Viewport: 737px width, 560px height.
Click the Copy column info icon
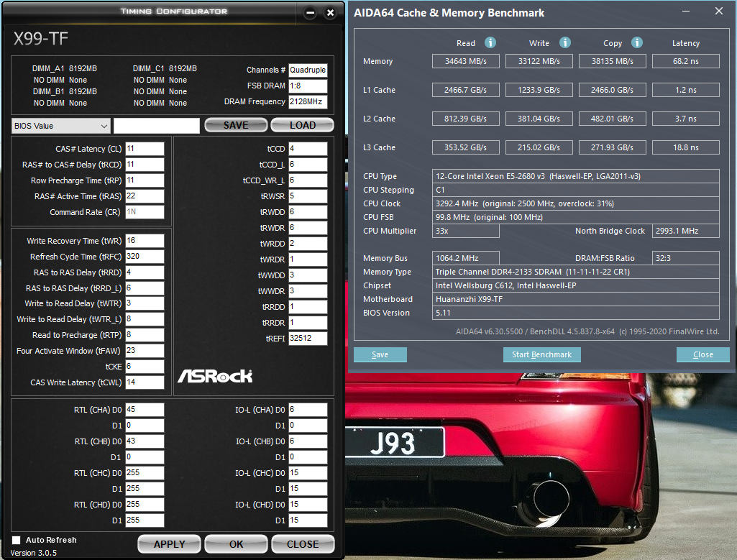(637, 43)
